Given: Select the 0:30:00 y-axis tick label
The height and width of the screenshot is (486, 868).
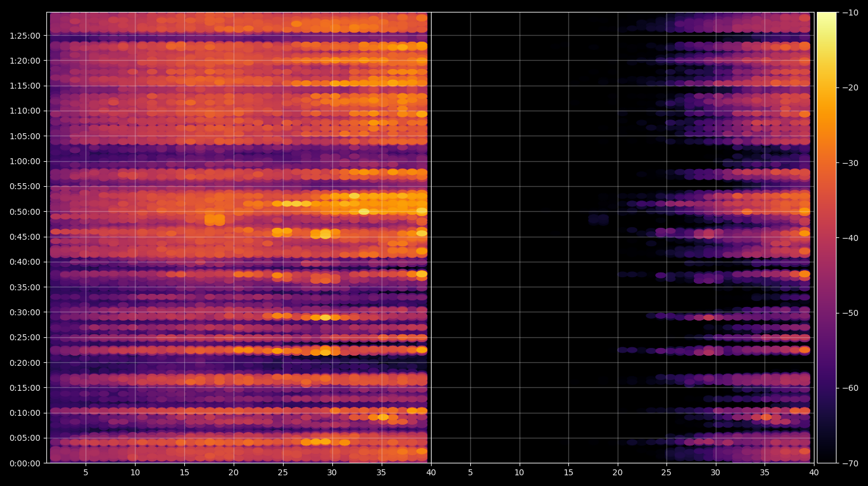Looking at the screenshot, I should [x=25, y=312].
